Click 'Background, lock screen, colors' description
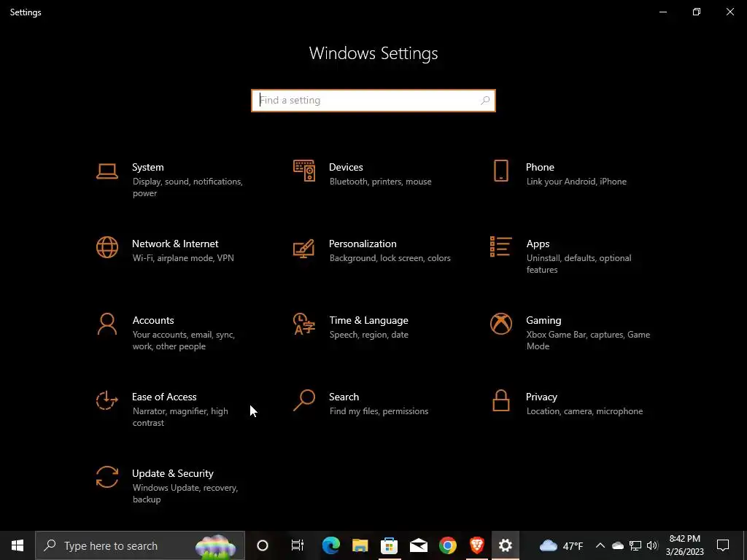Viewport: 747px width, 560px height. (390, 258)
